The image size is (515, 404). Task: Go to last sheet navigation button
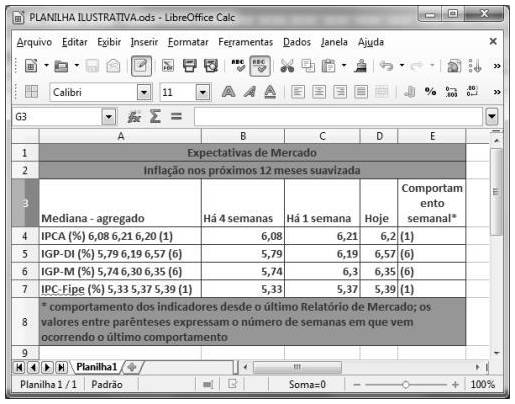pyautogui.click(x=61, y=367)
